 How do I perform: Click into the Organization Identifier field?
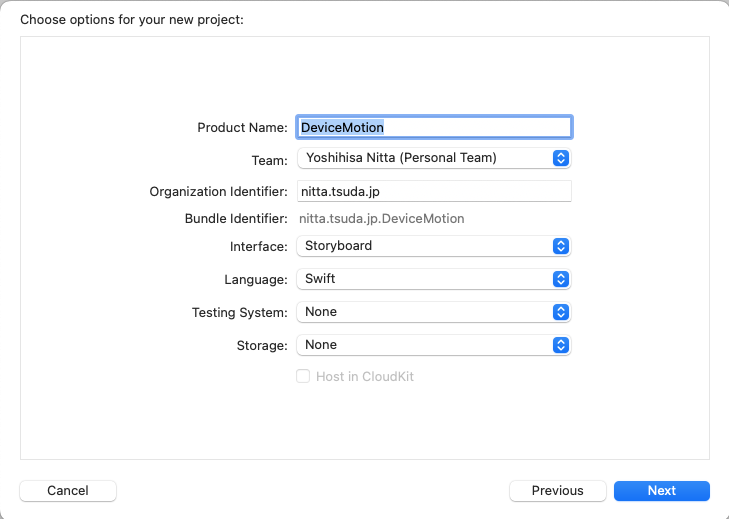pyautogui.click(x=434, y=191)
